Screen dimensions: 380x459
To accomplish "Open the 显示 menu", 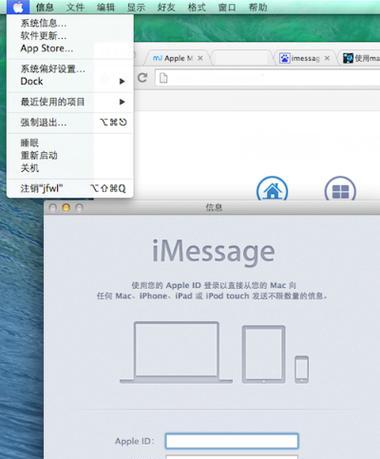I will pyautogui.click(x=136, y=7).
